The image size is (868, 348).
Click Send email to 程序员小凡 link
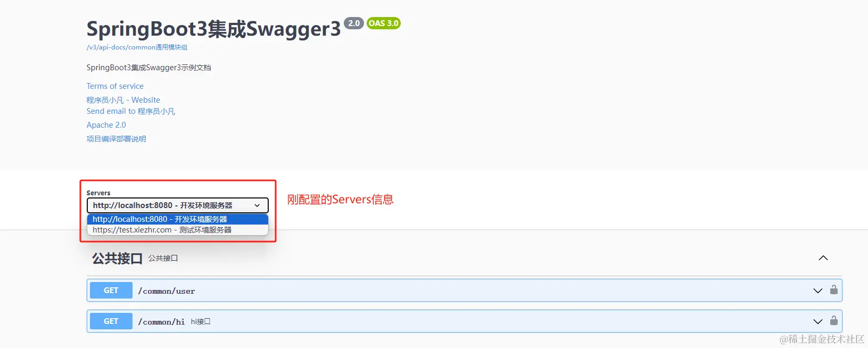tap(131, 111)
